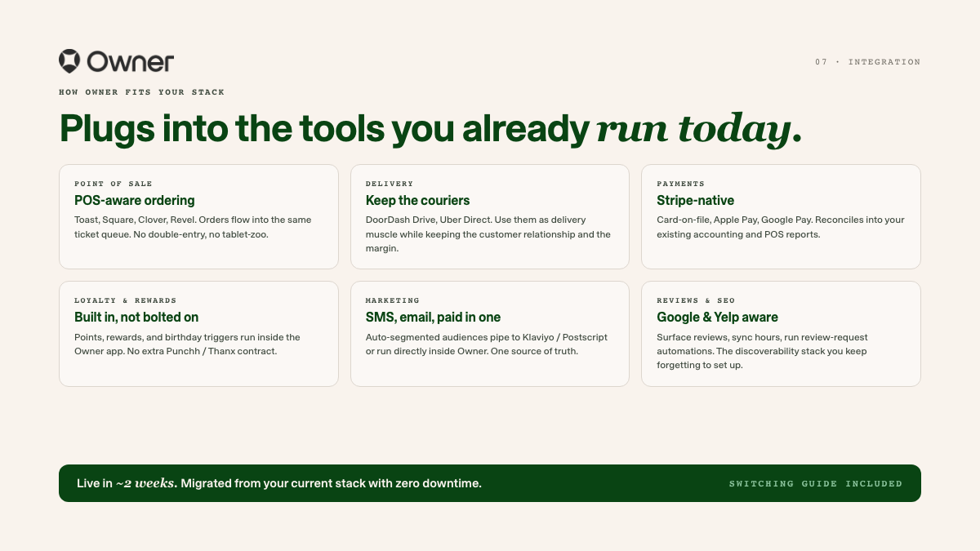Click the Owner logo icon
980x551 pixels.
click(x=69, y=61)
